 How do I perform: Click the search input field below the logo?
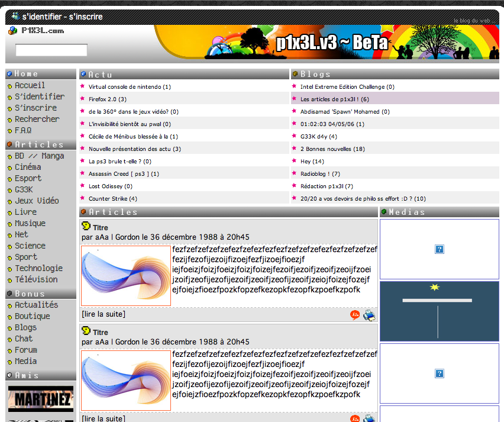tap(51, 50)
